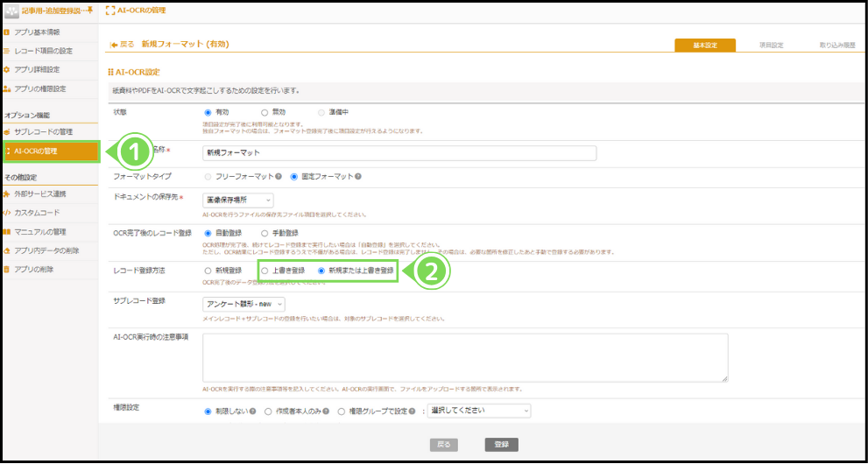Switch to the 項目設定 tab
This screenshot has width=868, height=464.
[771, 46]
